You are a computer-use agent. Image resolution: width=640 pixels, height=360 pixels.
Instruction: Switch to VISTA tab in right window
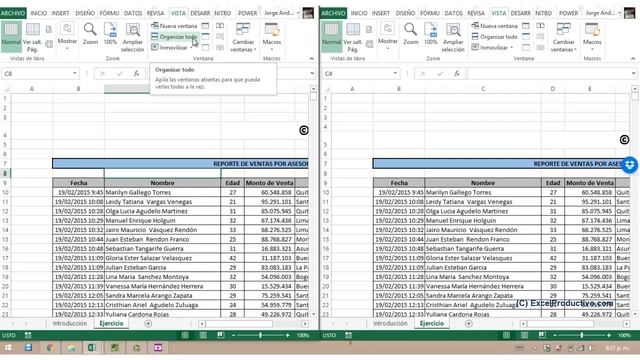click(x=498, y=13)
